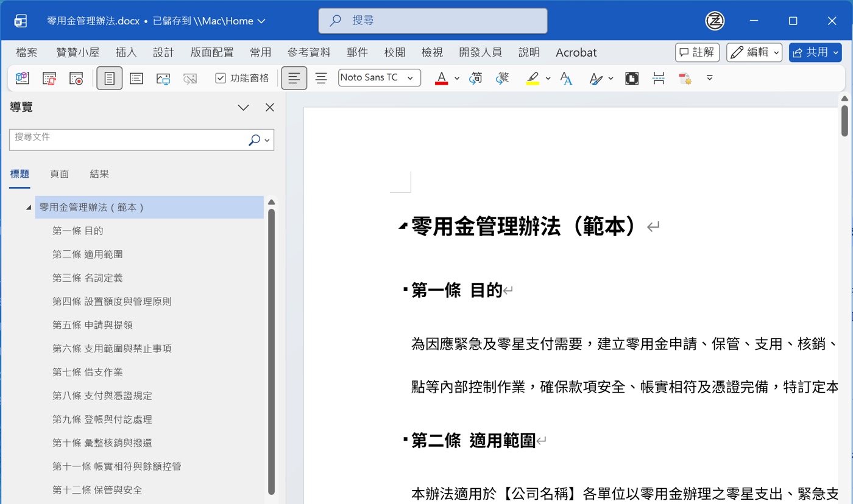The width and height of the screenshot is (853, 504).
Task: Open the file name save location dropdown
Action: [261, 21]
